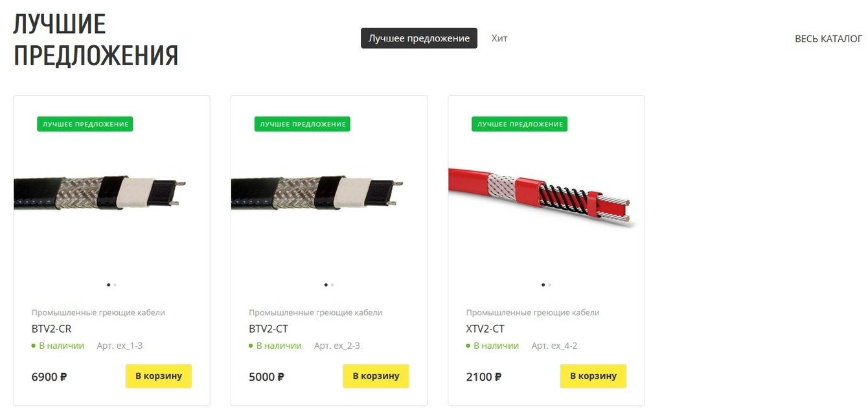Add BTV2-CT to the cart
The image size is (868, 413).
[x=376, y=376]
